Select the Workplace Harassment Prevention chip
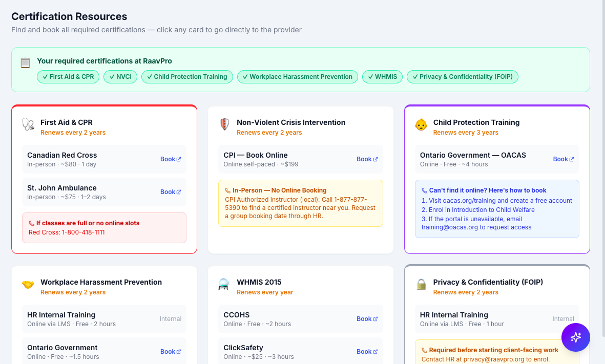The width and height of the screenshot is (605, 364). (298, 77)
